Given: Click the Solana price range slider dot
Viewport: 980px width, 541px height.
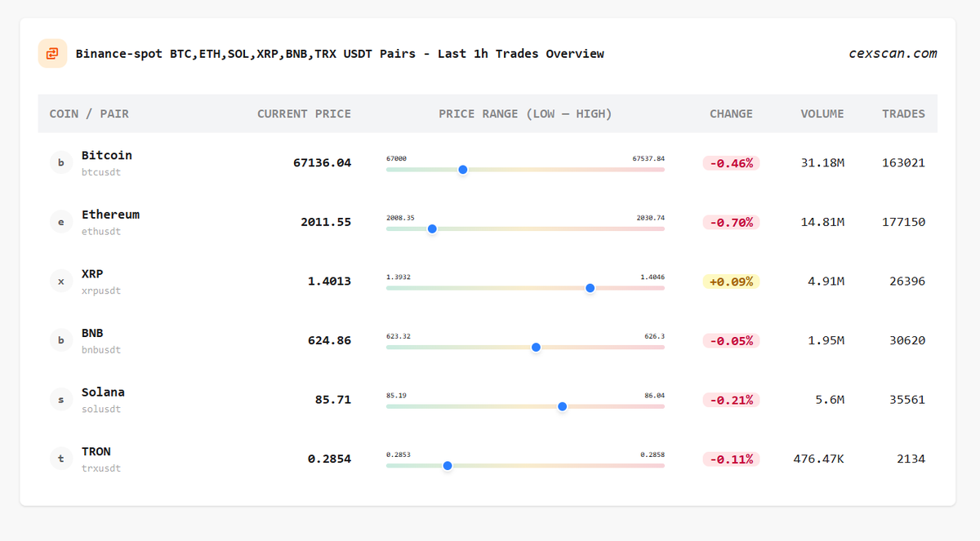Looking at the screenshot, I should tap(562, 406).
